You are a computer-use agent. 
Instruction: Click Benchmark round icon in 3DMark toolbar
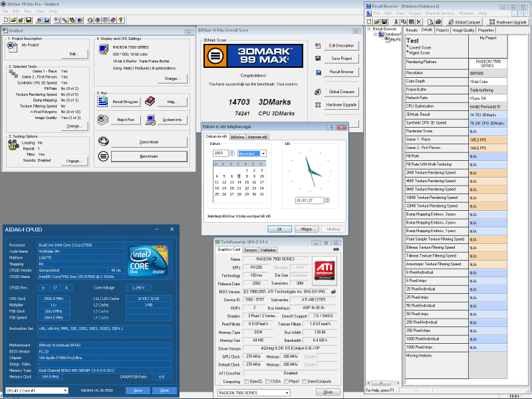(x=98, y=20)
